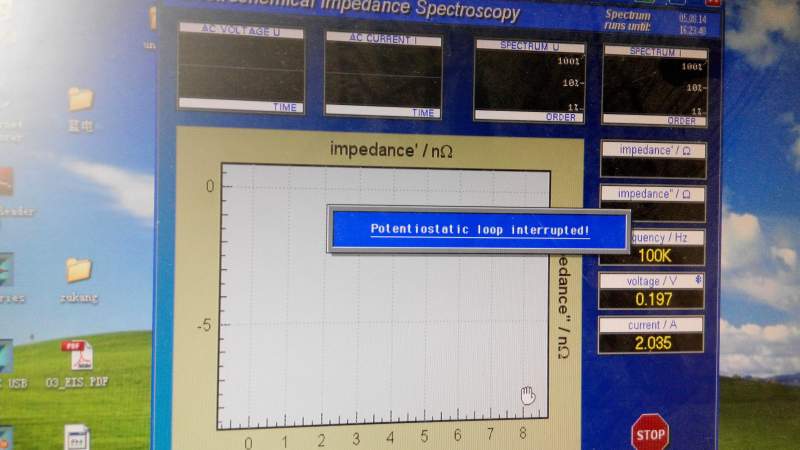Viewport: 800px width, 450px height.
Task: Open the AC VOLTAGE U scope panel
Action: tap(241, 67)
